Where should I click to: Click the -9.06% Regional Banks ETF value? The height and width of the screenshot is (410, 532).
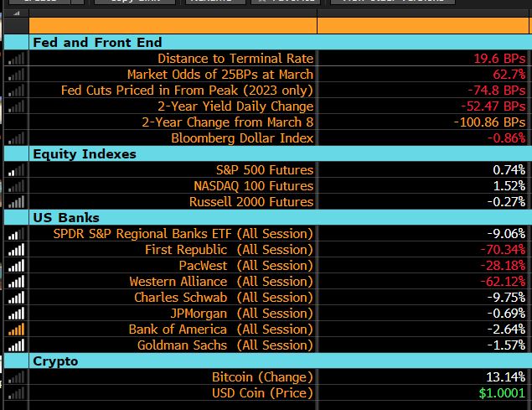pyautogui.click(x=507, y=234)
